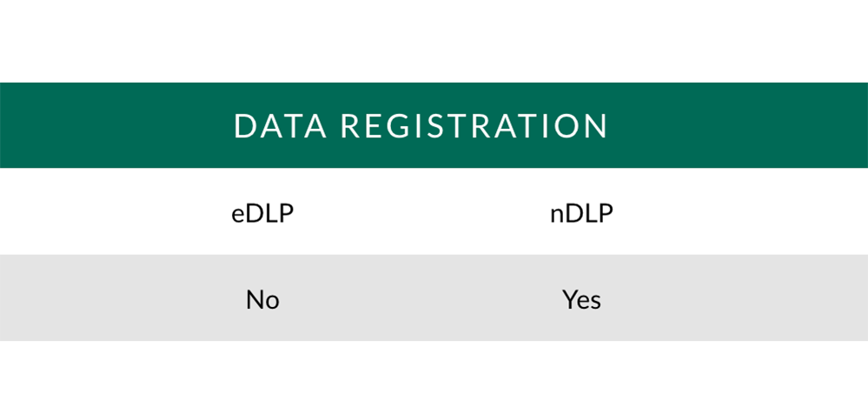
Task: Click gray row area right of Yes
Action: [734, 297]
